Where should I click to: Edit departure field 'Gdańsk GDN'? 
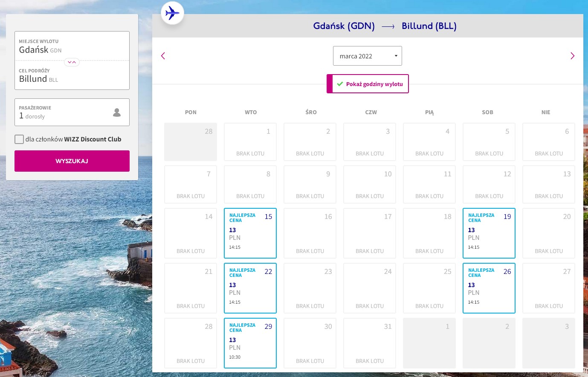72,46
